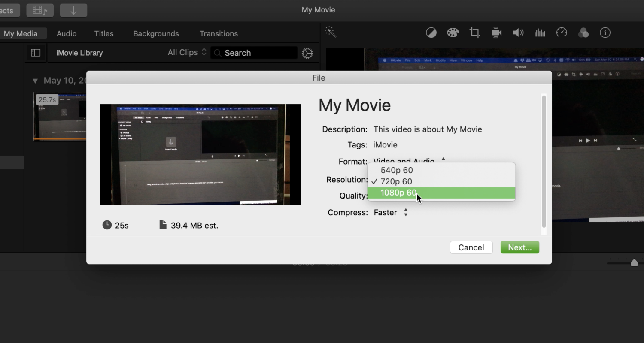This screenshot has height=343, width=644.
Task: Edit the Tags field showing iMovie
Action: (x=385, y=145)
